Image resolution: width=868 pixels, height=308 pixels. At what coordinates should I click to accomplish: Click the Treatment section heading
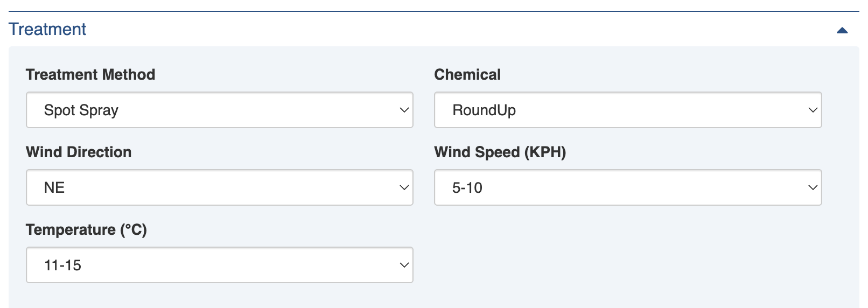(x=47, y=29)
